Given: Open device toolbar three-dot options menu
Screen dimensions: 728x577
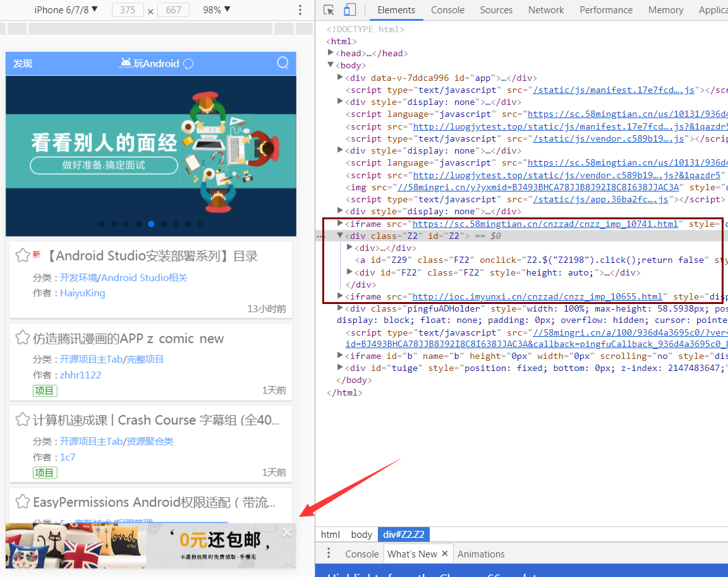Looking at the screenshot, I should click(300, 9).
